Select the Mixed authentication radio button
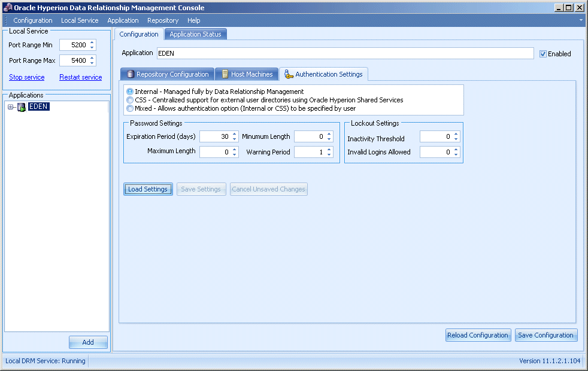Screen dimensions: 588x371 [130, 108]
